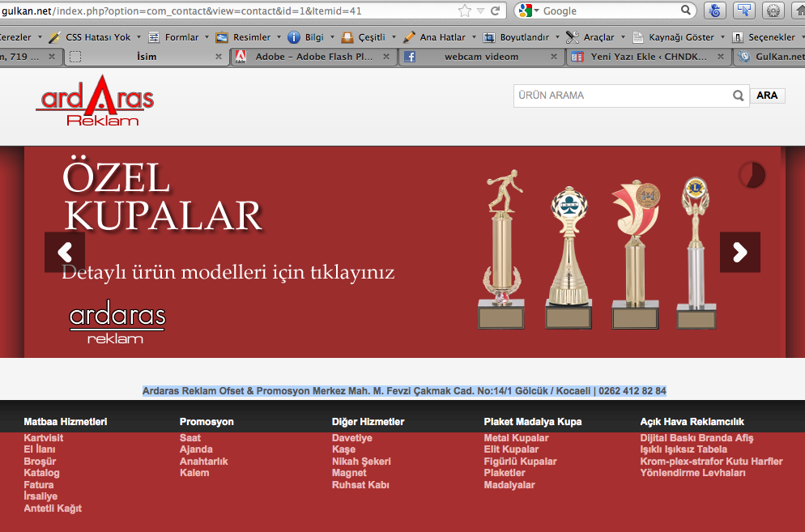Click the Çeşitli printer icon
805x532 pixels.
347,37
